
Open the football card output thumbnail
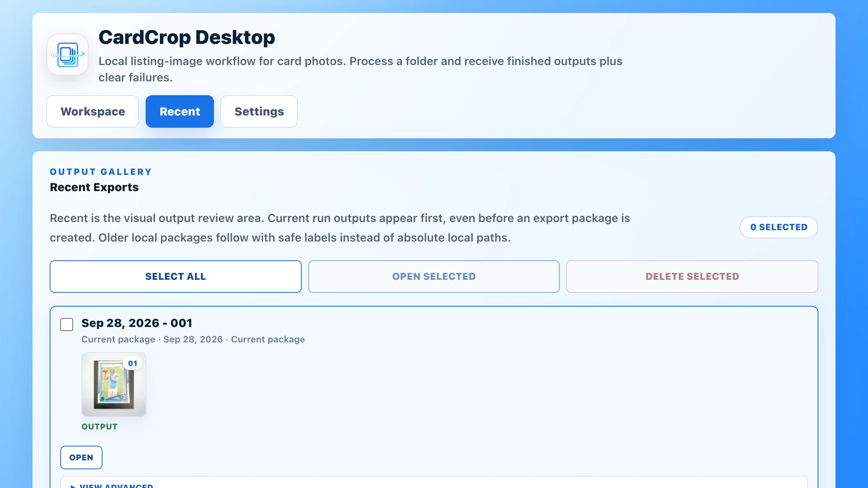114,384
